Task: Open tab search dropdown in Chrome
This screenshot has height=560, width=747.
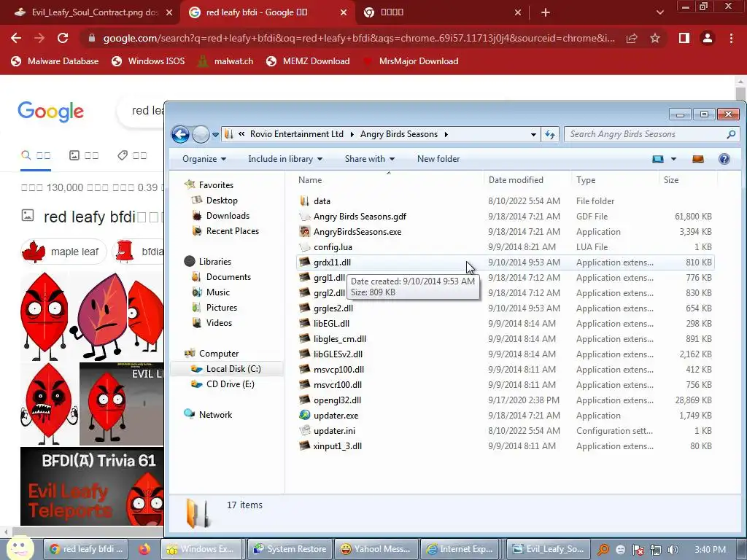Action: point(659,12)
